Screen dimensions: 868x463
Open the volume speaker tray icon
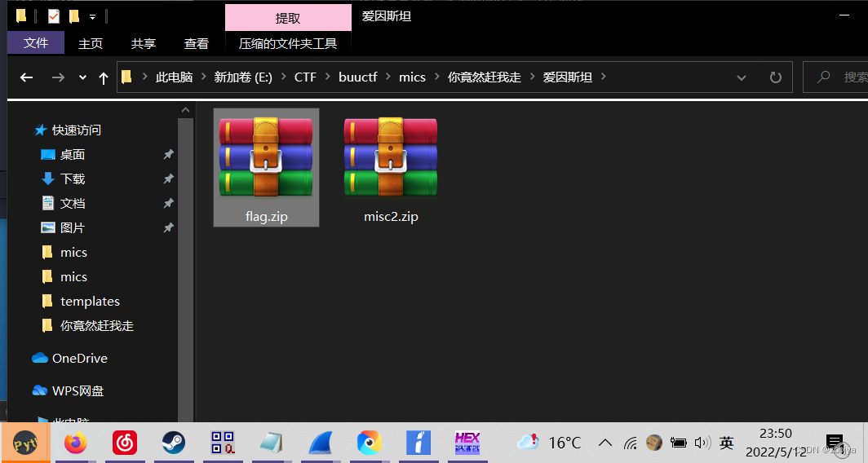coord(702,443)
